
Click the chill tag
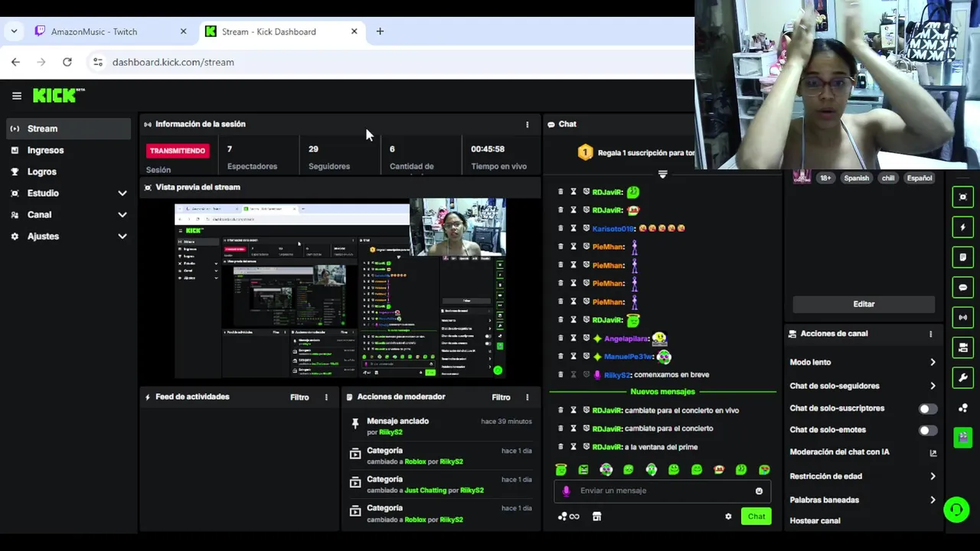tap(888, 178)
